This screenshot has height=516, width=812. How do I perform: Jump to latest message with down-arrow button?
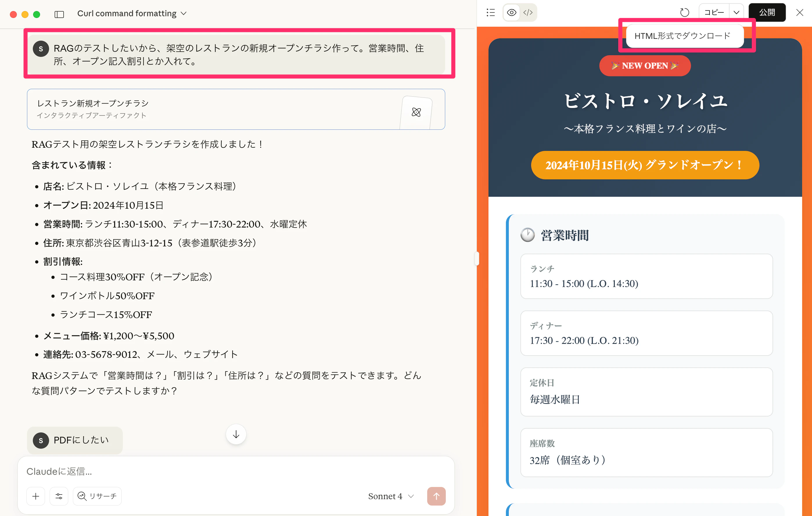(x=236, y=434)
